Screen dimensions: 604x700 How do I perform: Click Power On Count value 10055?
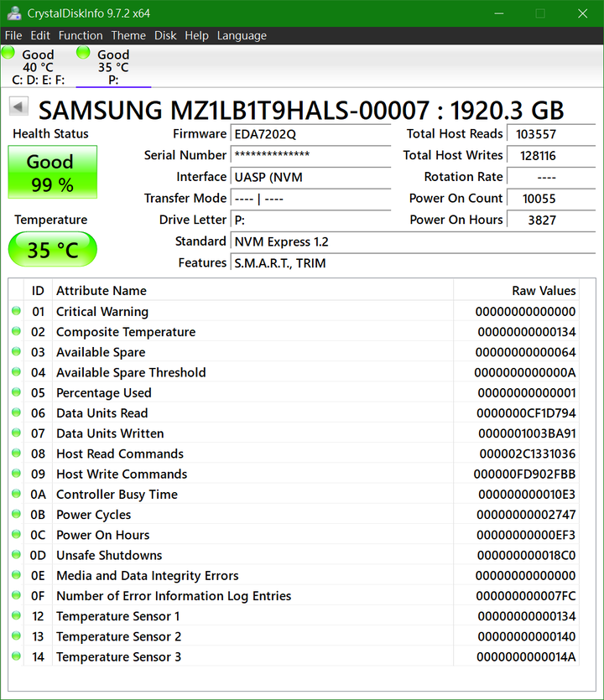551,198
